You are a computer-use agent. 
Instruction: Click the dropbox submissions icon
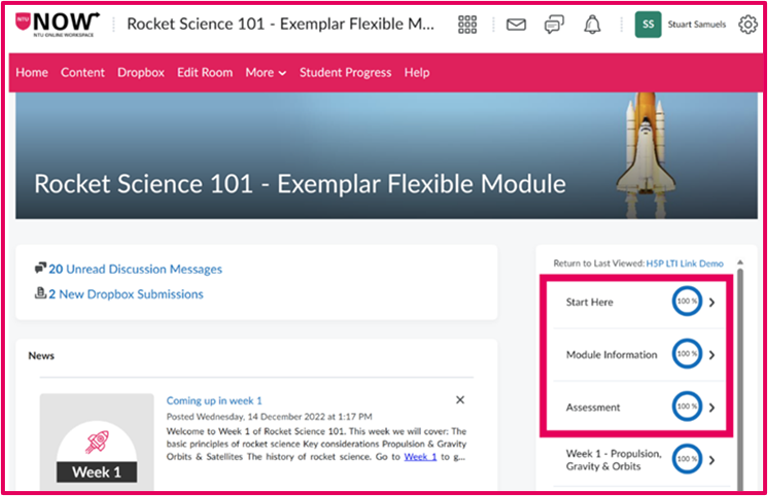point(40,293)
